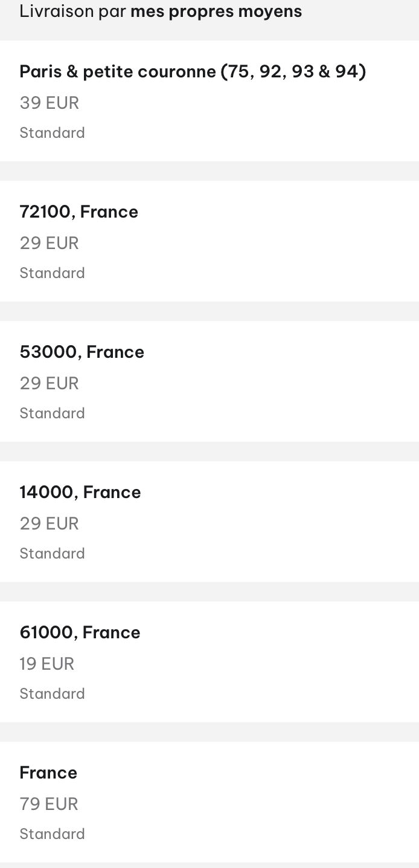Viewport: 419px width, 868px height.
Task: Click the 'Livraison par' header line
Action: pos(161,11)
